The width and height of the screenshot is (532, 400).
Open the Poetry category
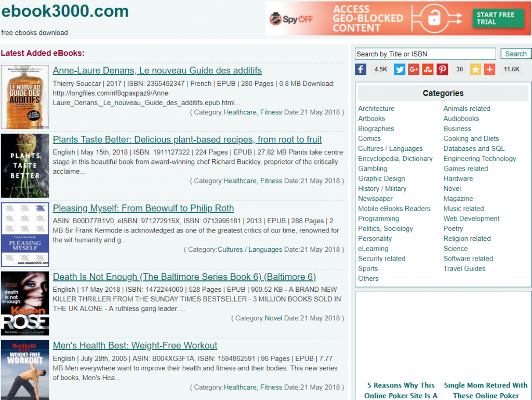(453, 228)
